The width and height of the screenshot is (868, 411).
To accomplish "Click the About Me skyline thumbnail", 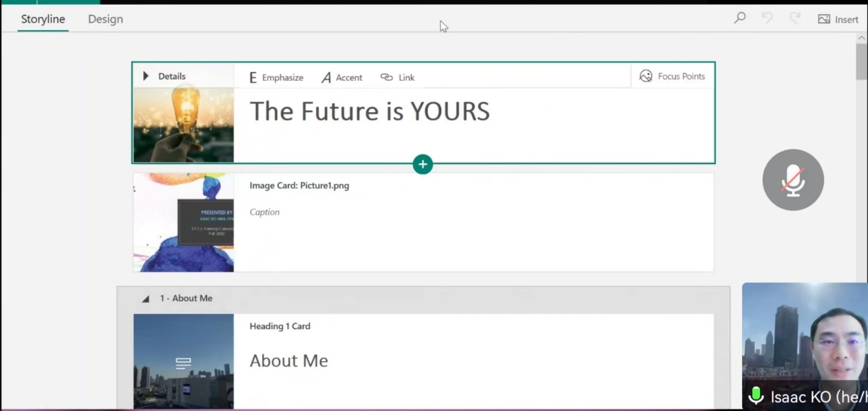I will tap(183, 361).
